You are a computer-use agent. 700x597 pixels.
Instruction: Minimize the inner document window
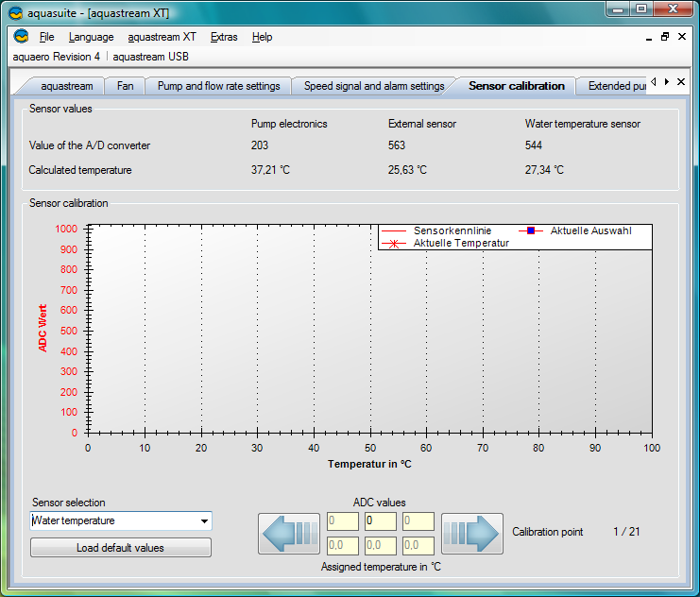click(x=649, y=38)
